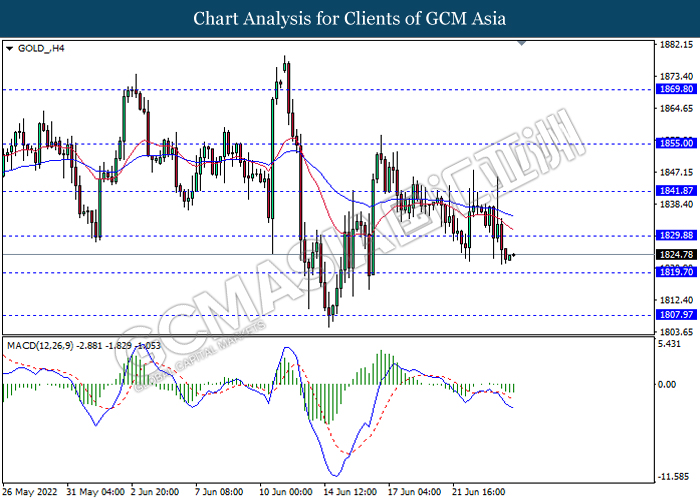Select the 1841.87 price level label
The height and width of the screenshot is (500, 700).
[676, 191]
